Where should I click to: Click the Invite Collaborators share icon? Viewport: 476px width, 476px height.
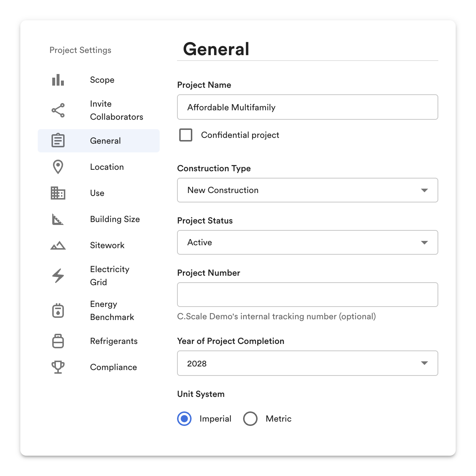pyautogui.click(x=58, y=110)
